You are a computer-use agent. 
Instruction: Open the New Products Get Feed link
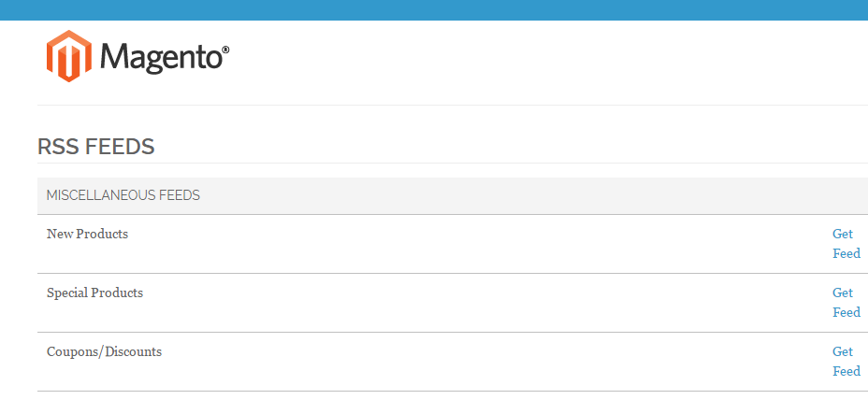[x=846, y=244]
